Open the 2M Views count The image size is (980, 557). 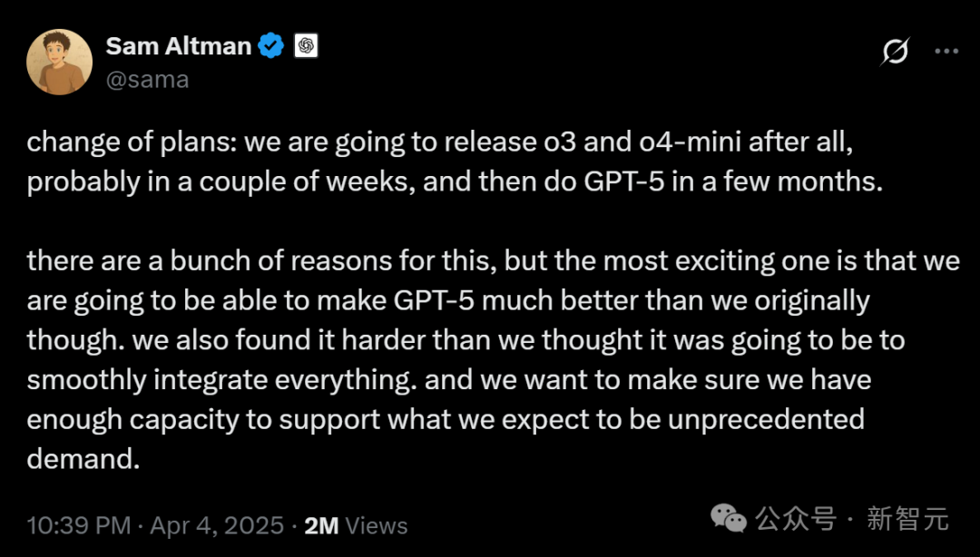click(356, 526)
